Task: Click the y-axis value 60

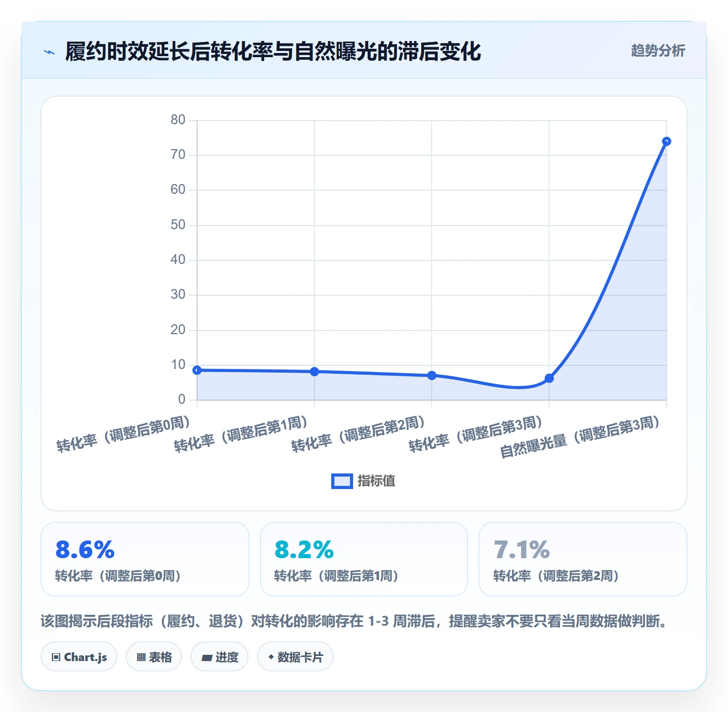Action: (x=178, y=190)
